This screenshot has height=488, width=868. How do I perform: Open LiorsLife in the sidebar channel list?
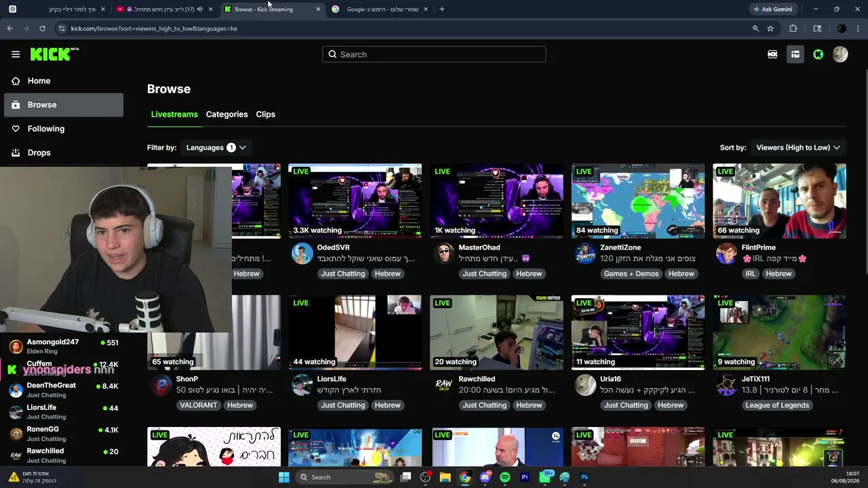pos(64,411)
